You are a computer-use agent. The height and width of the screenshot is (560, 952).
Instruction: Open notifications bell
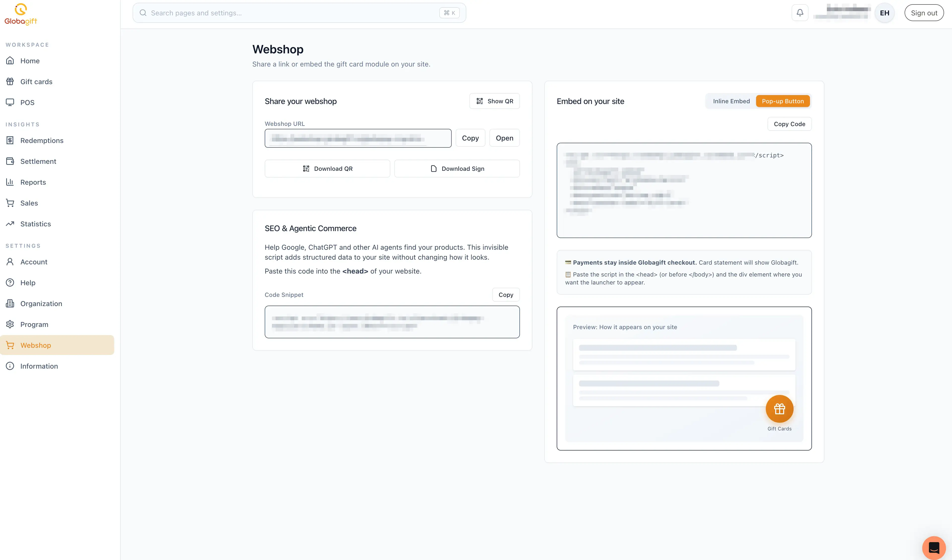coord(800,13)
